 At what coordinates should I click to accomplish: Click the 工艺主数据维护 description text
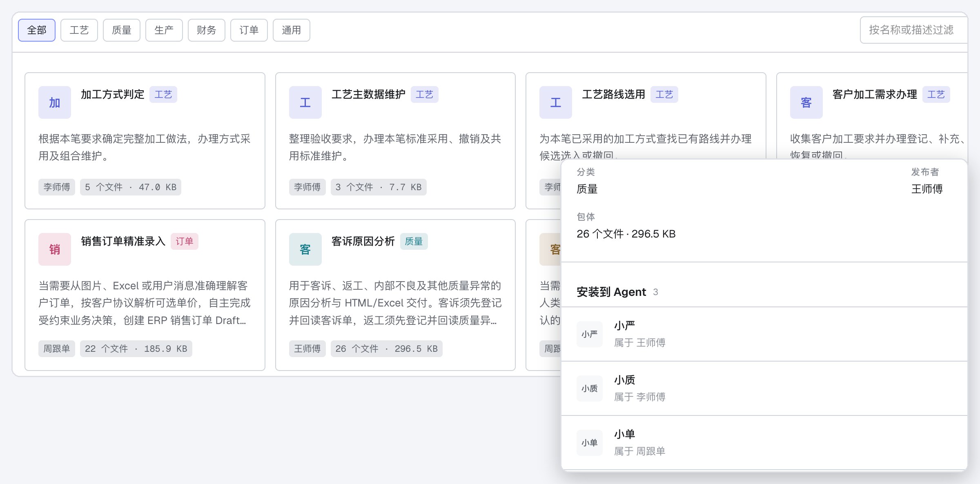click(x=395, y=147)
